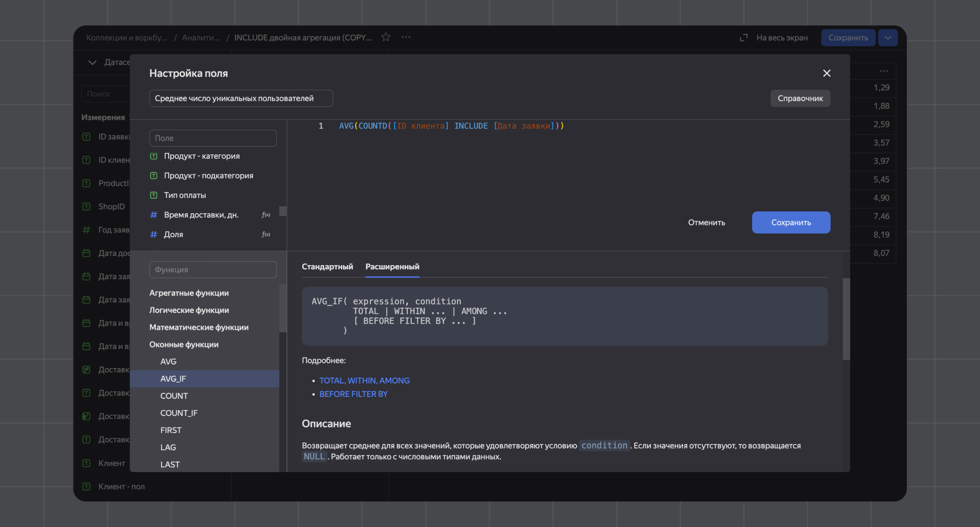Click the fullscreen icon next to «На весь экран»
The width and height of the screenshot is (980, 527).
(743, 37)
